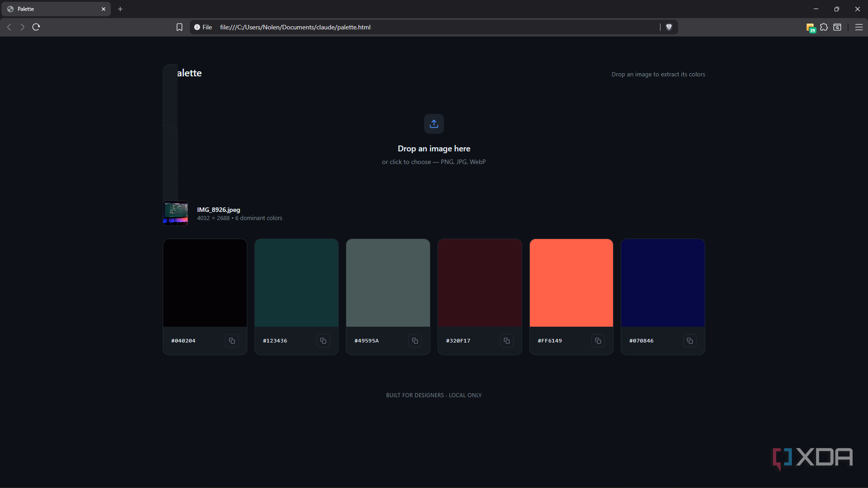This screenshot has height=488, width=868.
Task: Open the browser hamburger menu
Action: point(859,27)
